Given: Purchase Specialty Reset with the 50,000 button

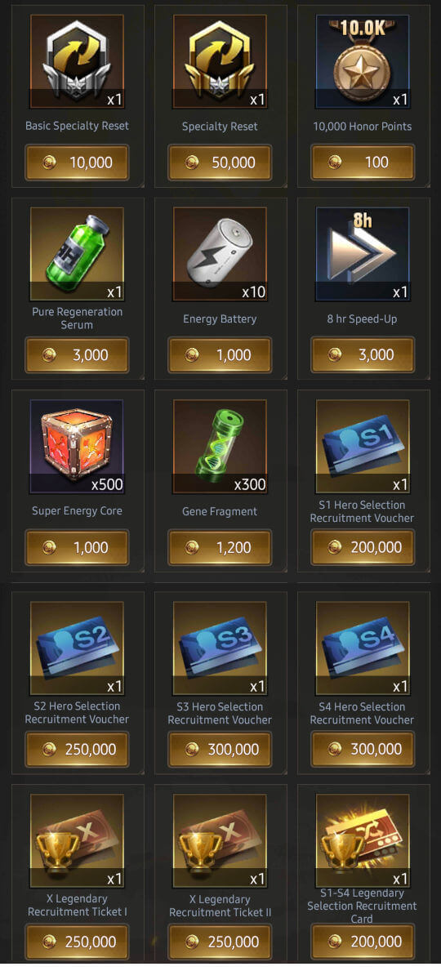Looking at the screenshot, I should 220,163.
